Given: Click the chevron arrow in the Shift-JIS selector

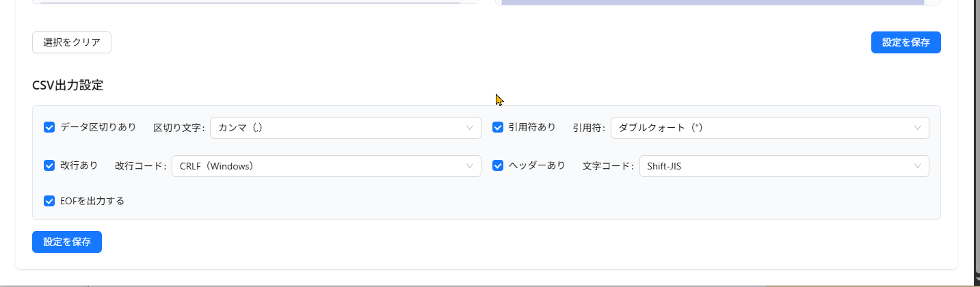Looking at the screenshot, I should point(918,166).
